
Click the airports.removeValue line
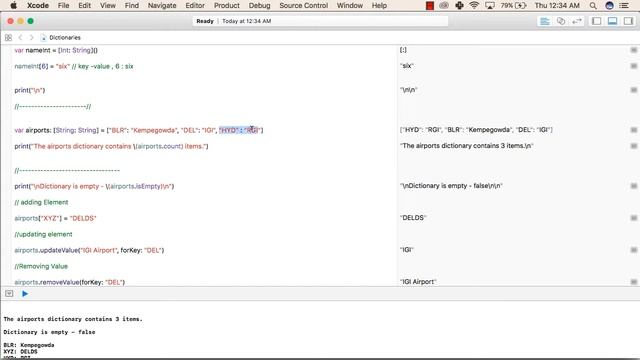70,282
